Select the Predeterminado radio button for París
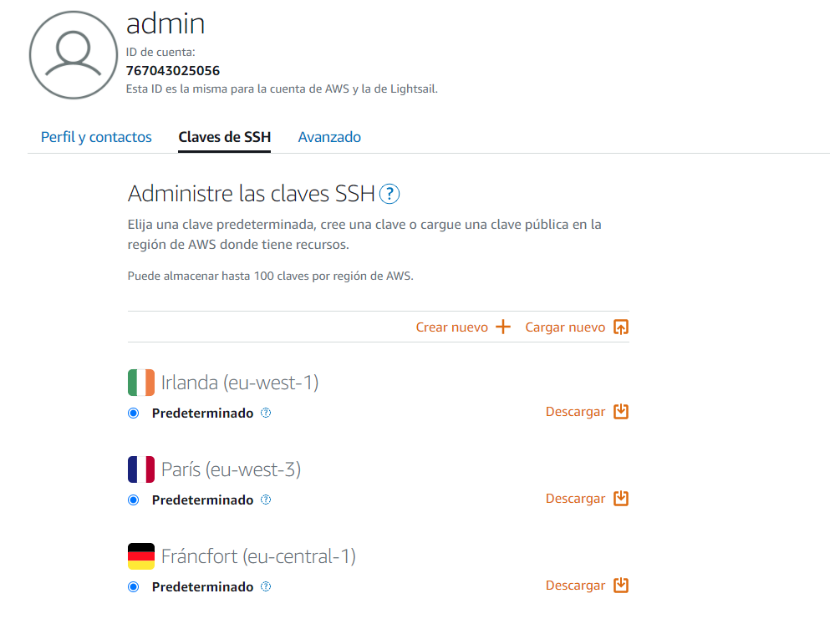 point(134,500)
